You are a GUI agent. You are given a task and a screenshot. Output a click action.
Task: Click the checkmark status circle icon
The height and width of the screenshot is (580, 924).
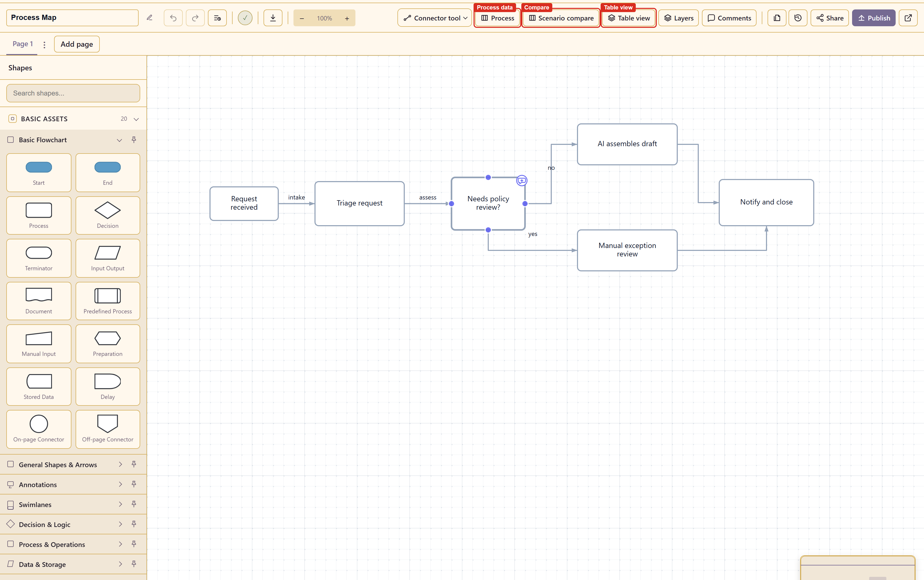click(x=245, y=18)
